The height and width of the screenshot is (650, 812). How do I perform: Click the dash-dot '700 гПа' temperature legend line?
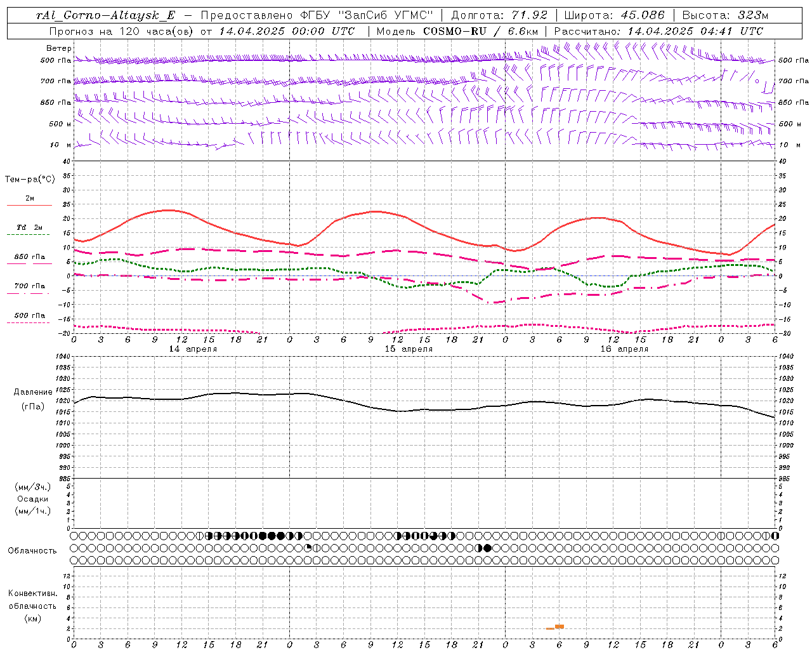coord(28,293)
